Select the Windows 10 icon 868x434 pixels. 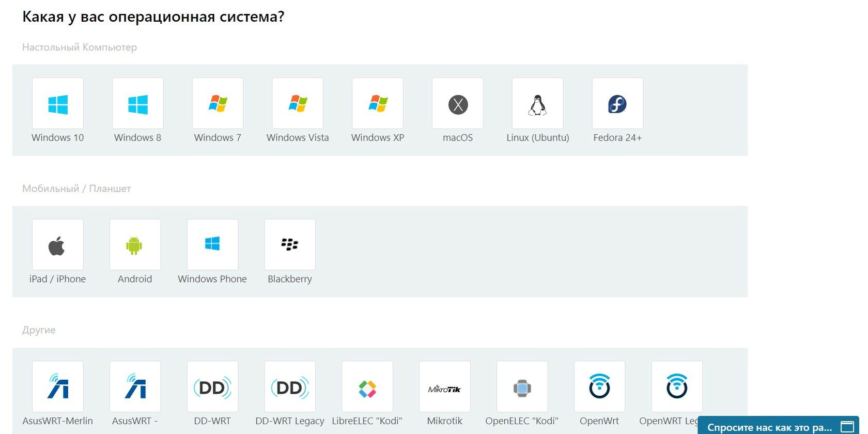(58, 103)
